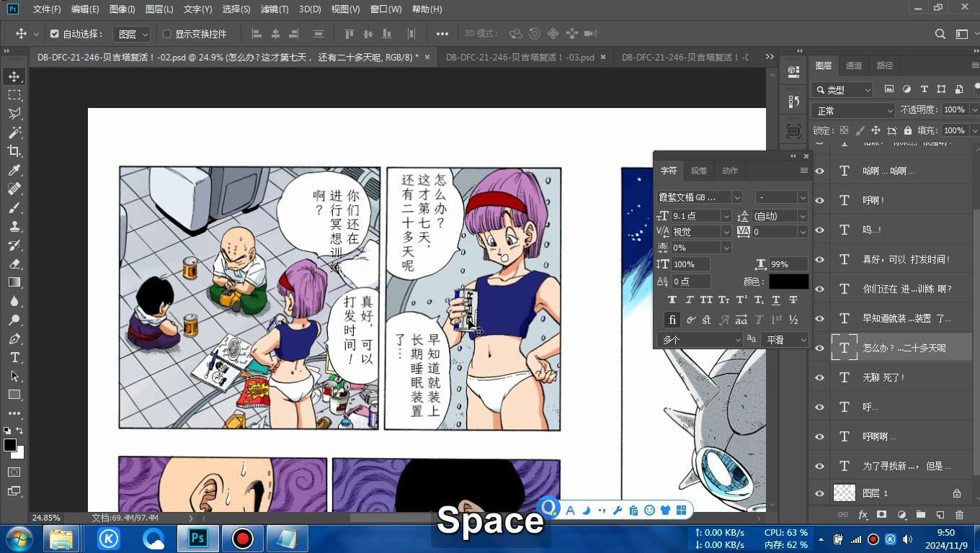
Task: Open the Auto-Select 图层 dropdown
Action: (132, 34)
